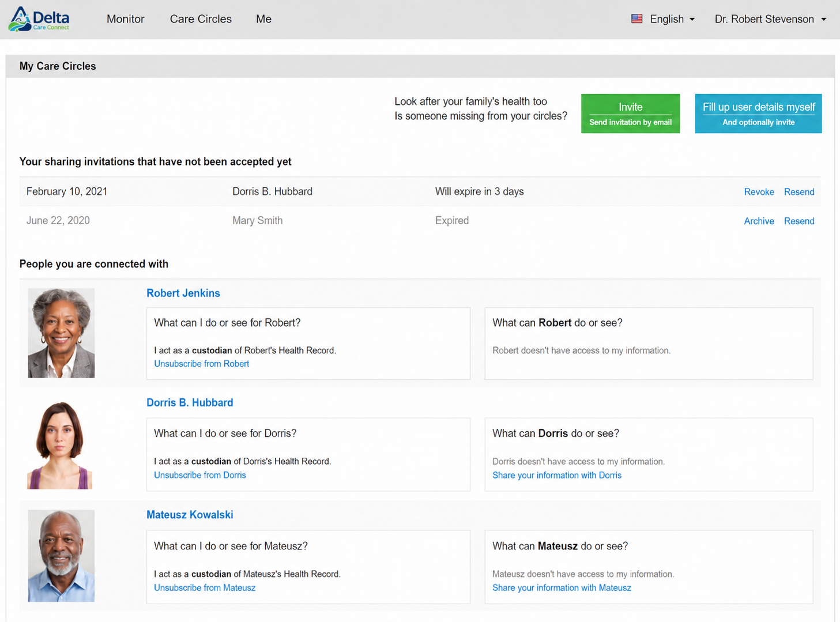840x622 pixels.
Task: Go to Care Circles tab
Action: [x=201, y=19]
